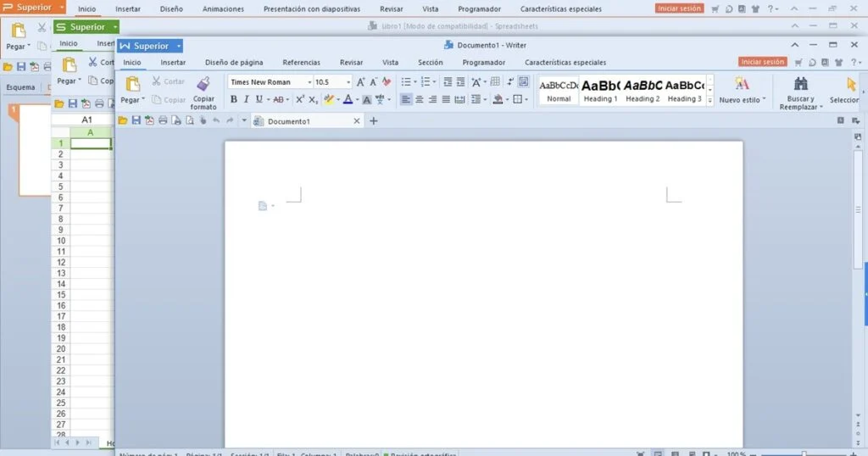
Task: Open the help question mark in Writer
Action: pyautogui.click(x=854, y=63)
